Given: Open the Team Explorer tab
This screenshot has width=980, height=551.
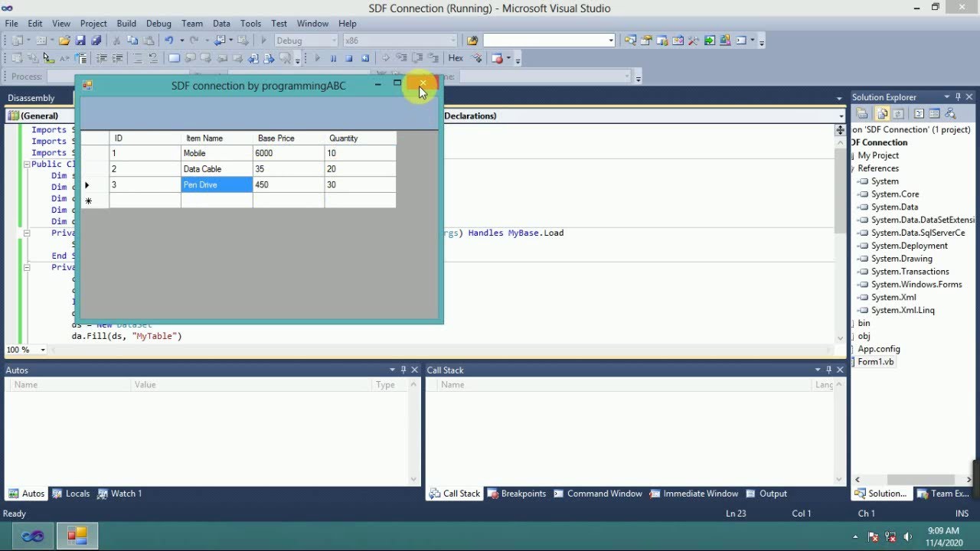Looking at the screenshot, I should (x=945, y=494).
